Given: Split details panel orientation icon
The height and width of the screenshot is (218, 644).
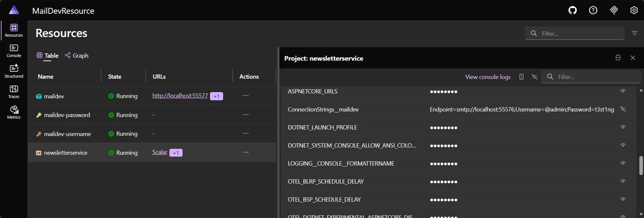Looking at the screenshot, I should [x=618, y=58].
